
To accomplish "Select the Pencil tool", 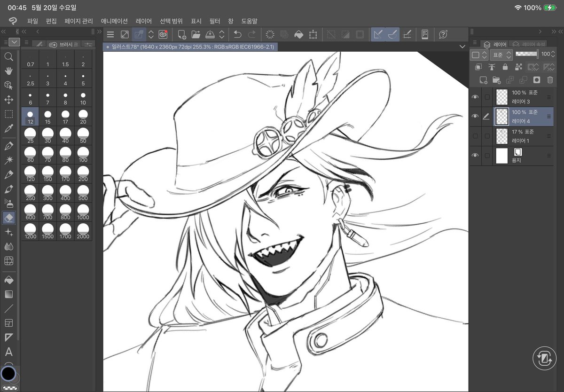I will tap(8, 175).
